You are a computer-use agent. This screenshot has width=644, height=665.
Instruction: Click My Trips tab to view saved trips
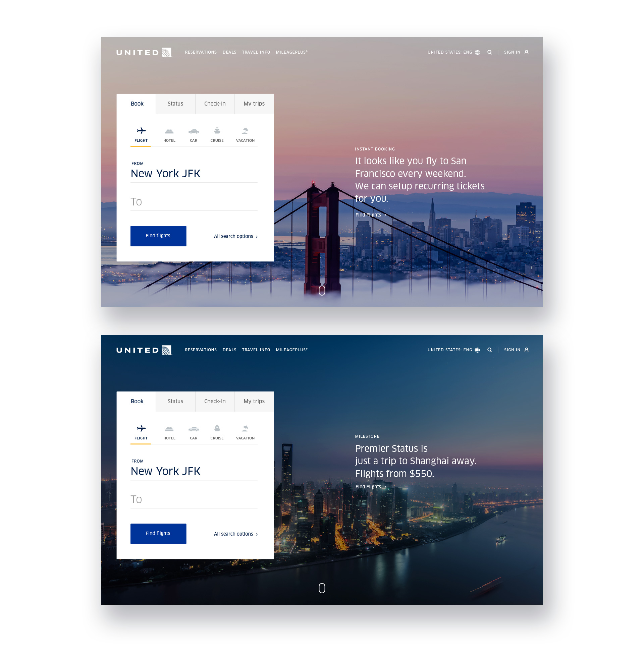pos(252,104)
